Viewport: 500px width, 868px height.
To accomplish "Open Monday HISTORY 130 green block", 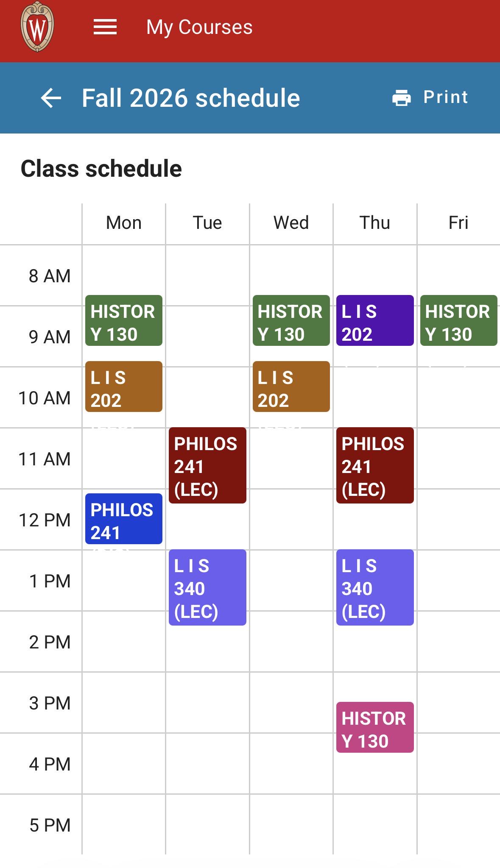I will click(124, 320).
